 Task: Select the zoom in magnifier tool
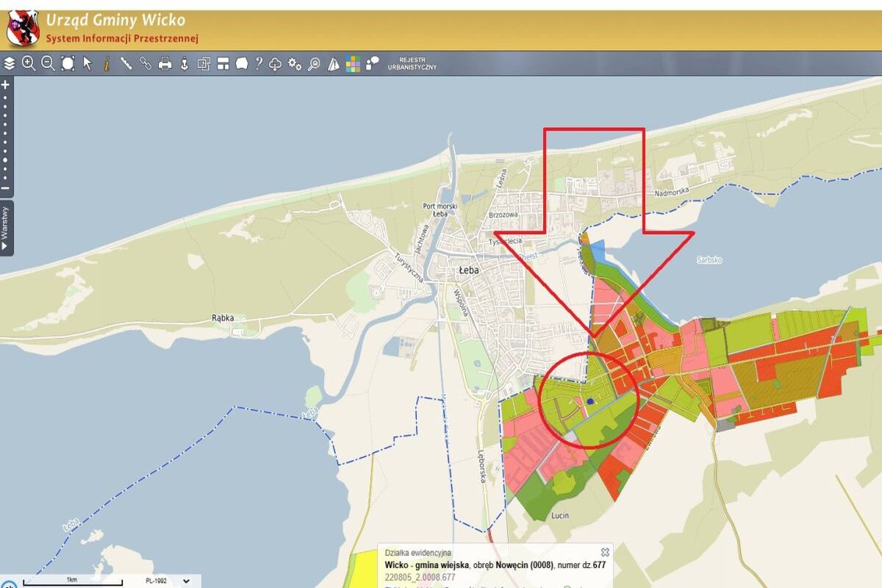(x=29, y=63)
